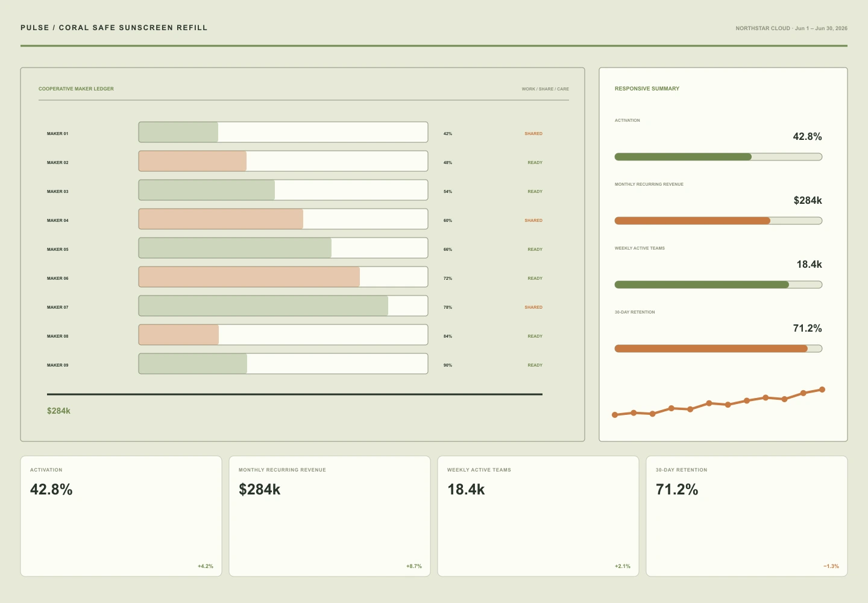Screen dimensions: 868x603
Task: Select the MAKER 08 row label
Action: 58,336
